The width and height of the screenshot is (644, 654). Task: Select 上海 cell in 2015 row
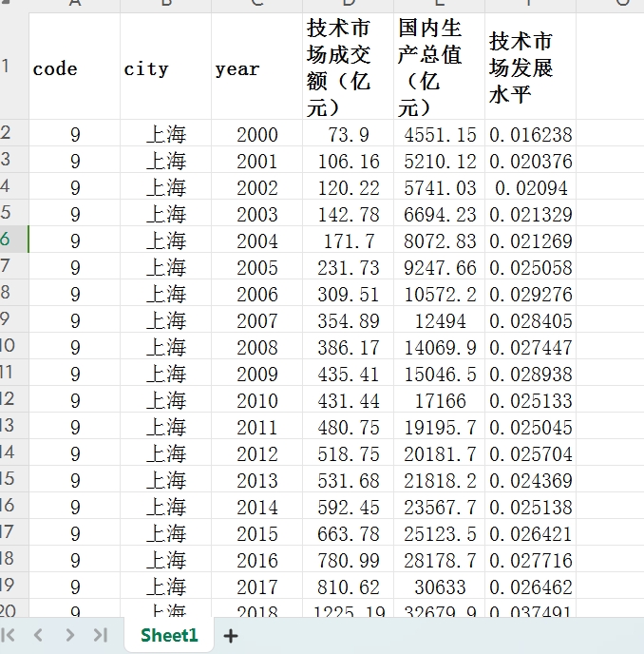tap(166, 533)
